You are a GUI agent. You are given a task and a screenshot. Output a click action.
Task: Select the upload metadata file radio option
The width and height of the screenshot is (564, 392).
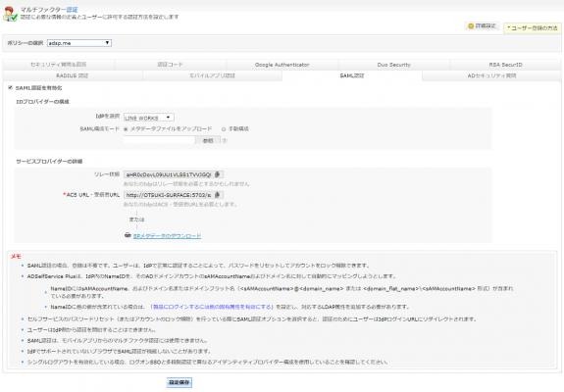(x=126, y=128)
